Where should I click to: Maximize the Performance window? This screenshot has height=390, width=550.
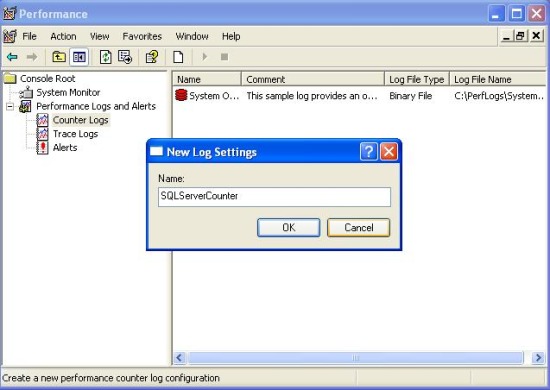point(516,14)
